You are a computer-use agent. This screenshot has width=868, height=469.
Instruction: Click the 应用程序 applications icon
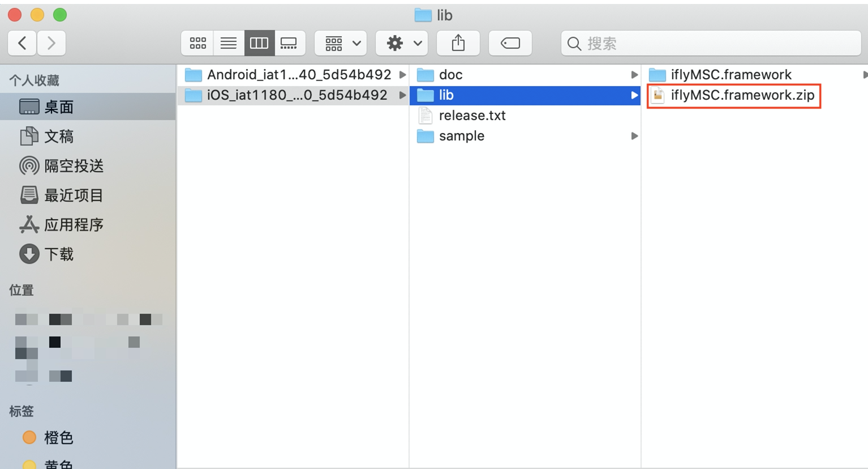coord(29,224)
